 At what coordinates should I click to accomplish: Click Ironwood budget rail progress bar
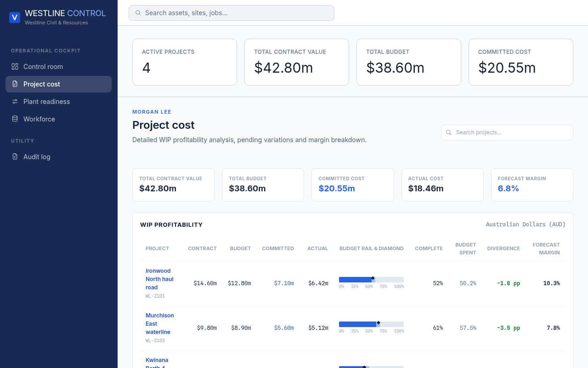coord(371,280)
